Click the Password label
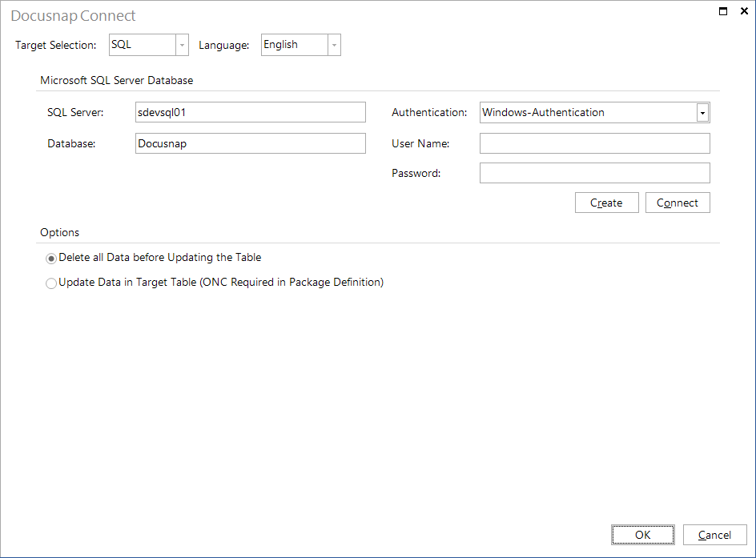The width and height of the screenshot is (756, 558). point(416,174)
